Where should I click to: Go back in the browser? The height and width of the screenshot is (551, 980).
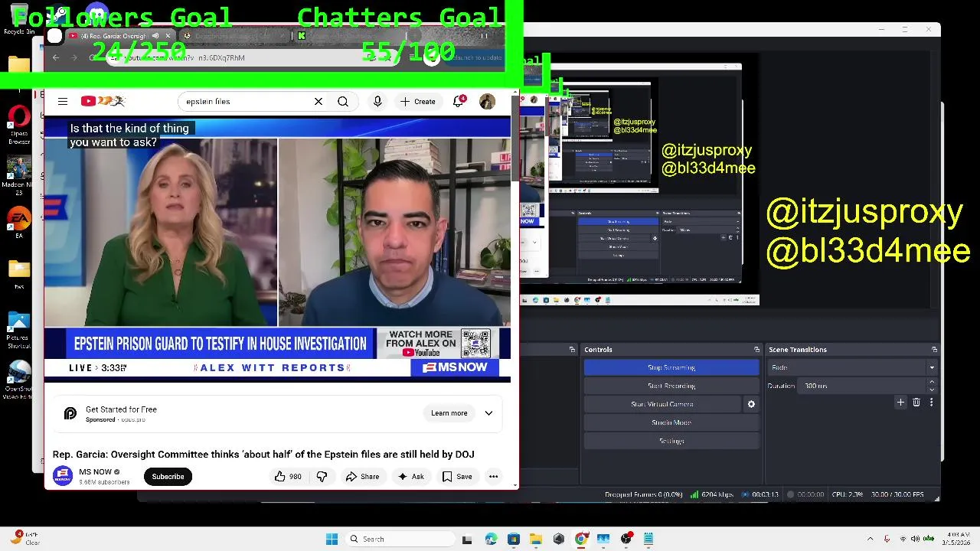coord(55,57)
